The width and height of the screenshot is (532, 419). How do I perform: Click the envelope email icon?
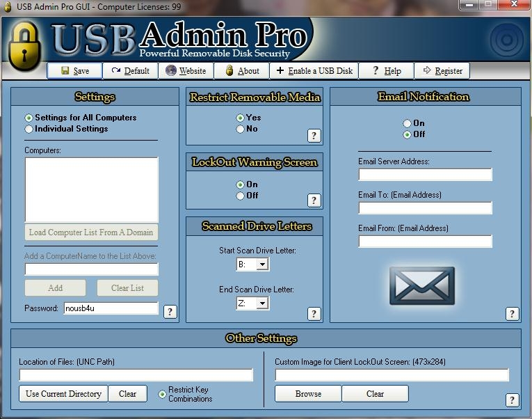[421, 285]
